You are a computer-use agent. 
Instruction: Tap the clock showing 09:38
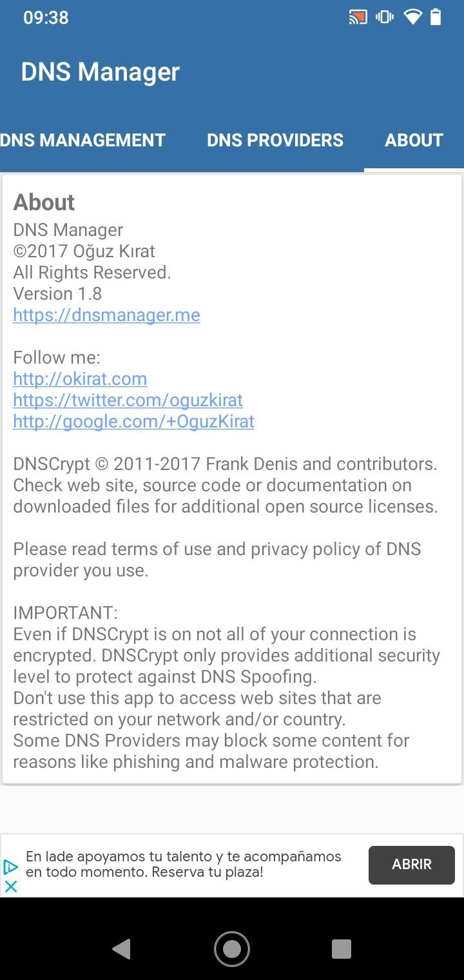click(46, 18)
